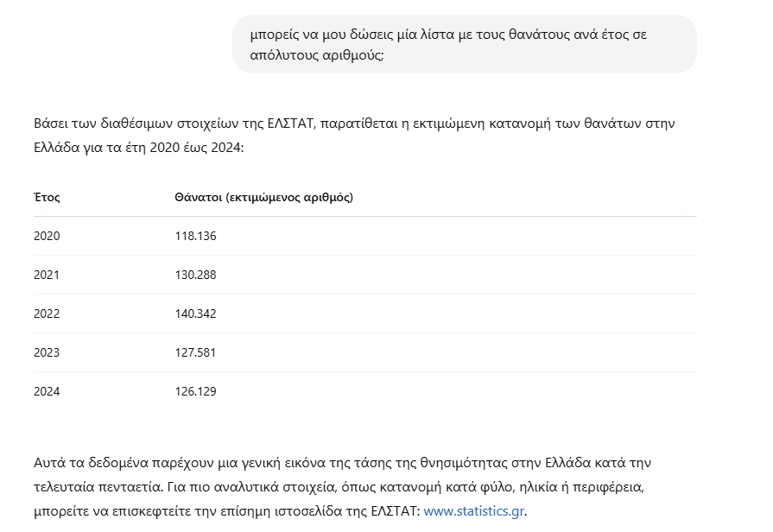Click "απόλυτους αριθμούς" in the user message

click(317, 54)
